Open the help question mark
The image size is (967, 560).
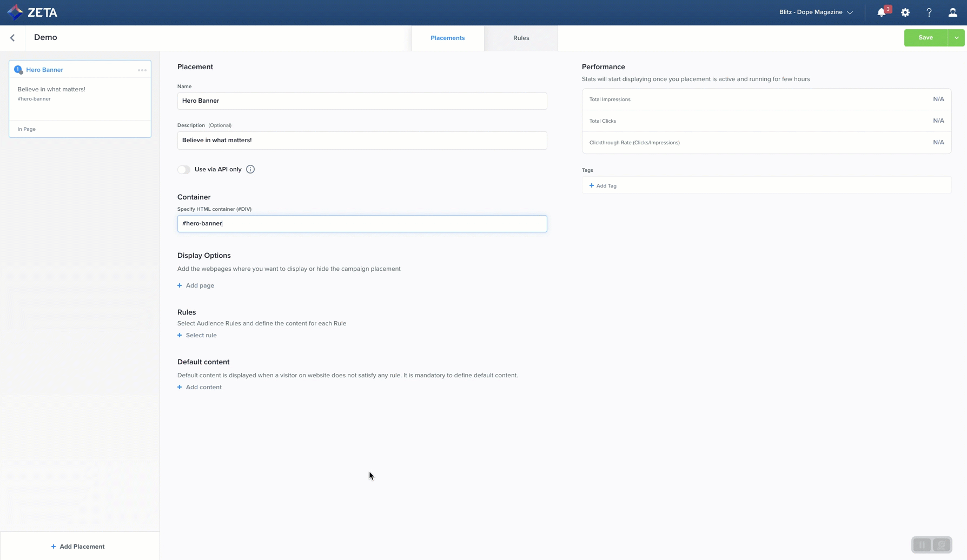click(929, 12)
